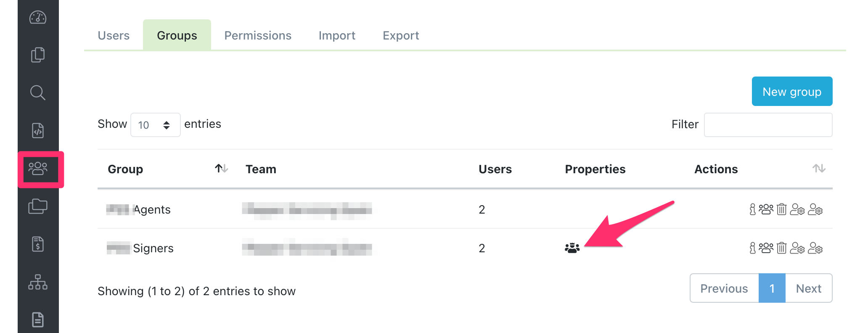Screen dimensions: 868x333
Task: Delete the Agents group with trash icon
Action: pos(781,209)
